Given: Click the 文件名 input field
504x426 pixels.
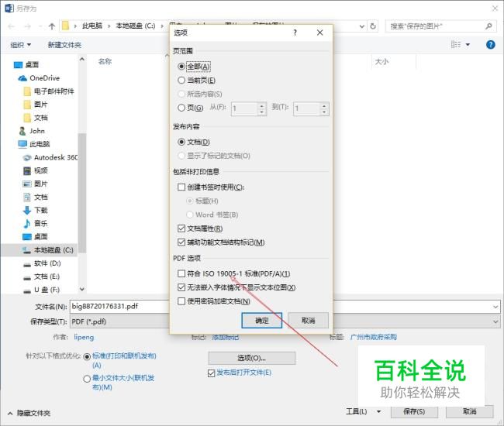Looking at the screenshot, I should [x=281, y=306].
